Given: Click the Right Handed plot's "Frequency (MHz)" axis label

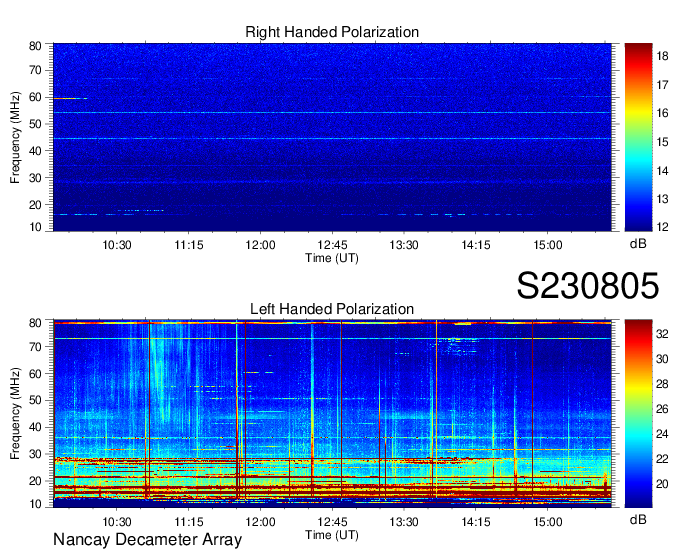Looking at the screenshot, I should point(15,137).
